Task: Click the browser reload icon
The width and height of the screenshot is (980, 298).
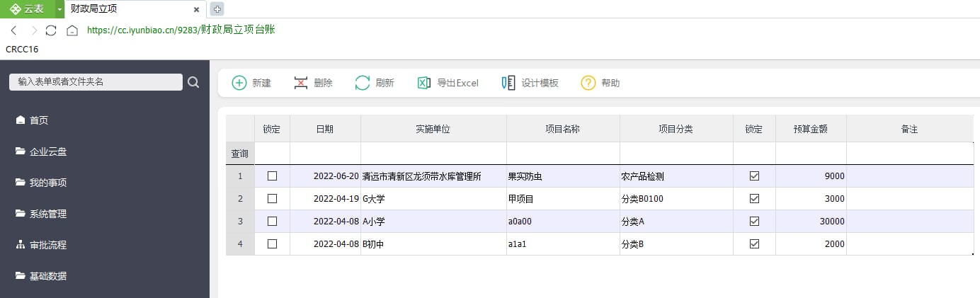Action: (51, 30)
